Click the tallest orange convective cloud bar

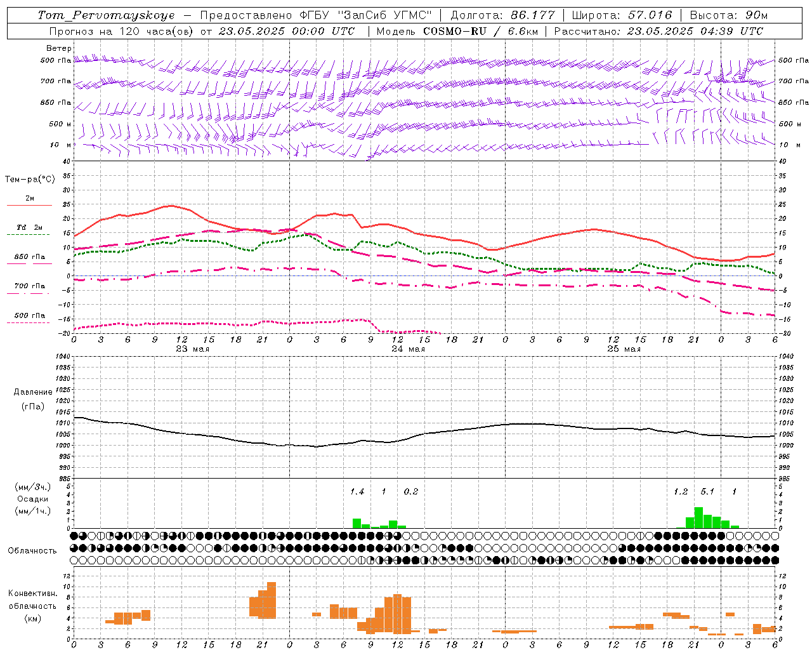click(x=272, y=600)
